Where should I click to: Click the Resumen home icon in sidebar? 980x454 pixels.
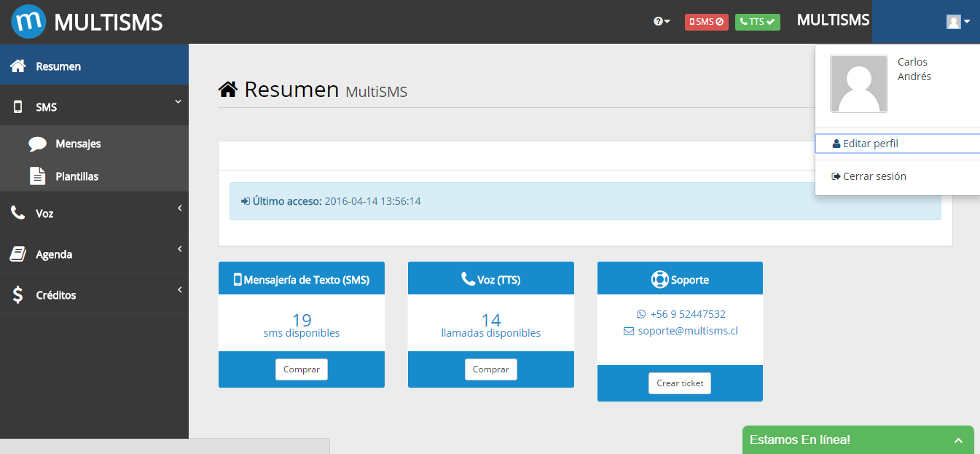[x=17, y=66]
